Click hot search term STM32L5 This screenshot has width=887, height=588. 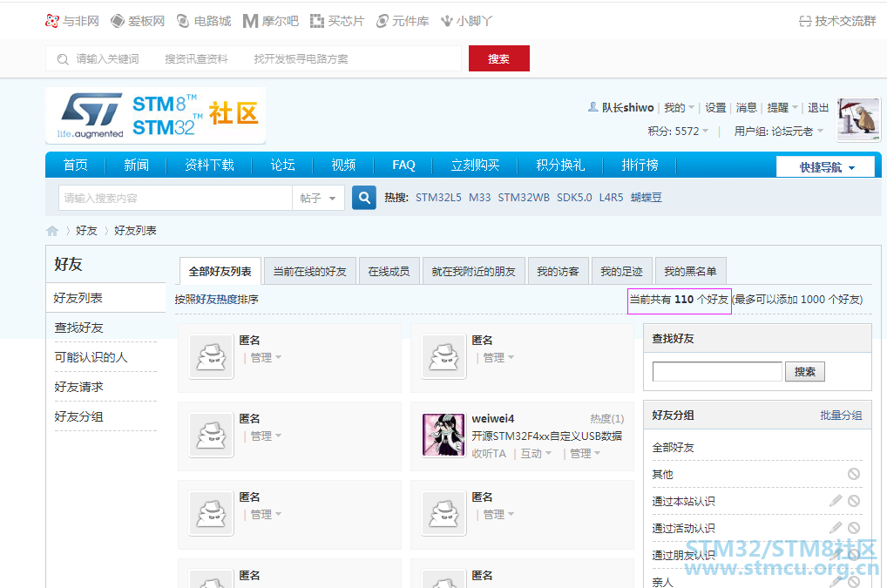click(x=438, y=198)
